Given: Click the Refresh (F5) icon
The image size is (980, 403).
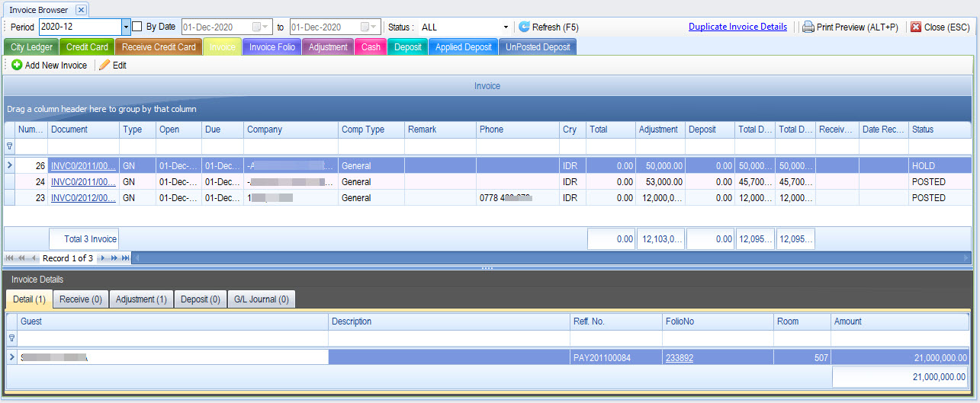Looking at the screenshot, I should pyautogui.click(x=524, y=27).
